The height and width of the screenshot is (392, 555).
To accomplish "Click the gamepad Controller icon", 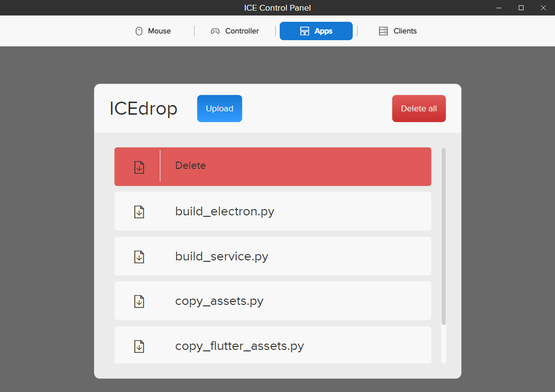I will (215, 31).
